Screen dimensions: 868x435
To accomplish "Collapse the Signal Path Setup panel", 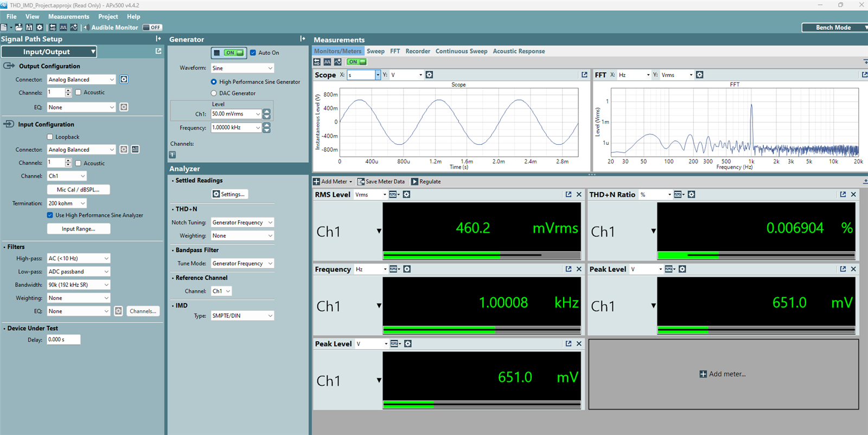I will (x=158, y=39).
